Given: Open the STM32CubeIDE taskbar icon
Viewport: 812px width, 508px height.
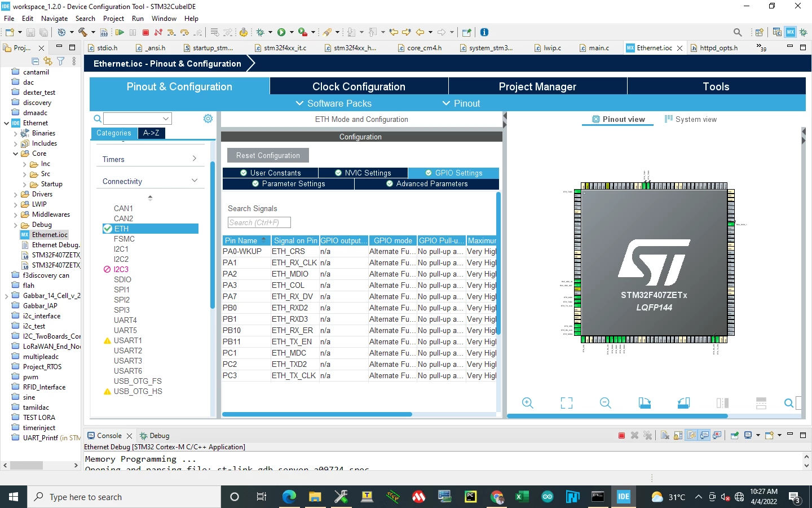Looking at the screenshot, I should pos(624,497).
